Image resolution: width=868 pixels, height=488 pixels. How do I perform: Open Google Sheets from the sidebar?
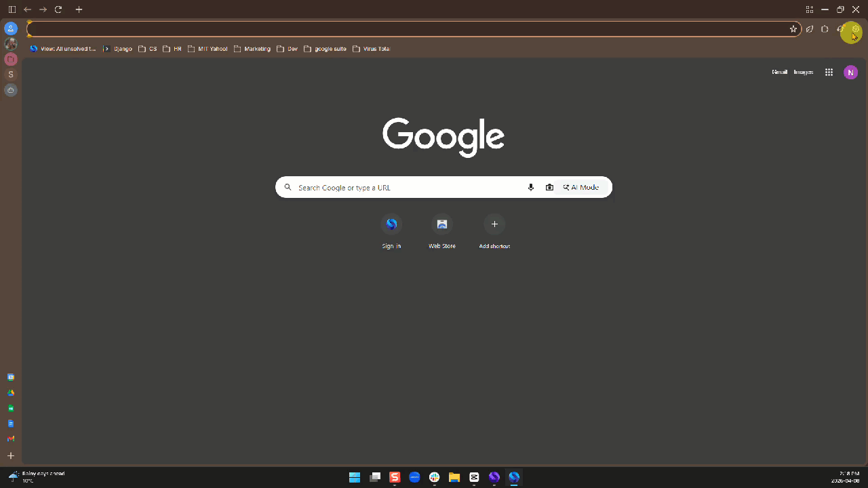(11, 408)
